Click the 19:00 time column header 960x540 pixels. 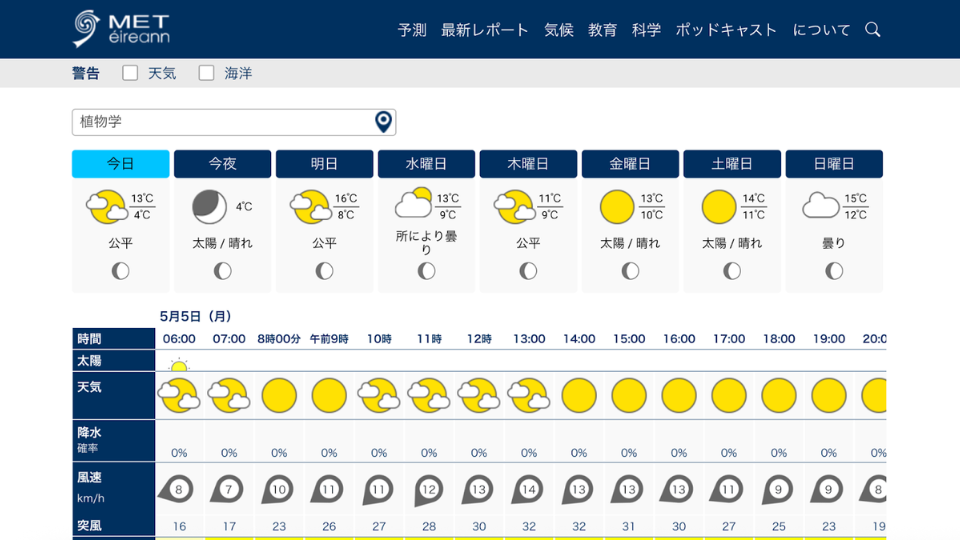coord(829,339)
